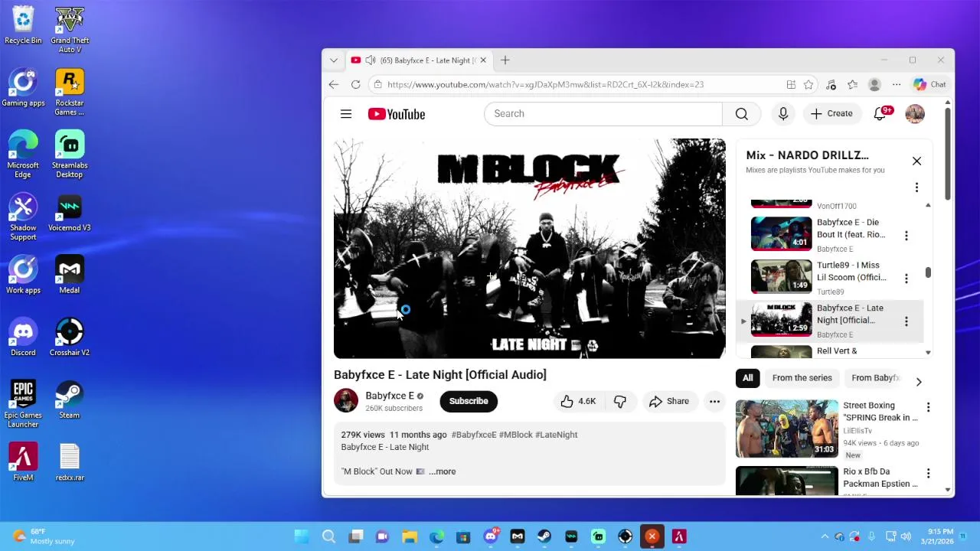The height and width of the screenshot is (551, 980).
Task: Open Copilot Chat in Edge
Action: pos(929,85)
